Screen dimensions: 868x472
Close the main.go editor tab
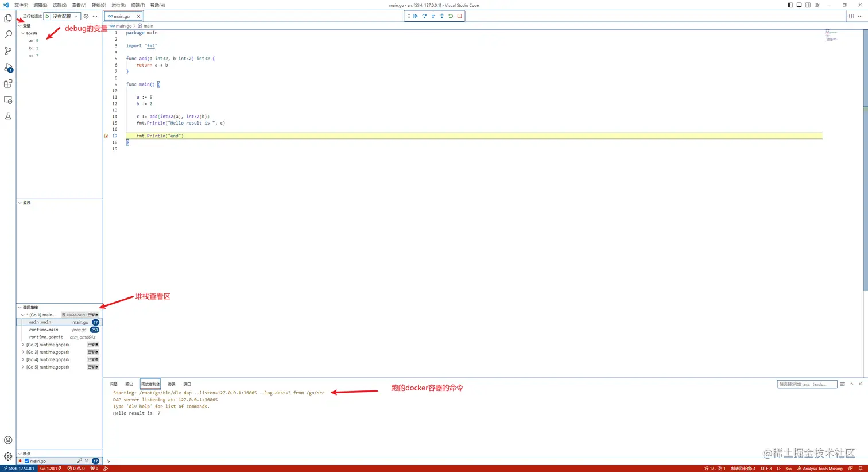[138, 16]
